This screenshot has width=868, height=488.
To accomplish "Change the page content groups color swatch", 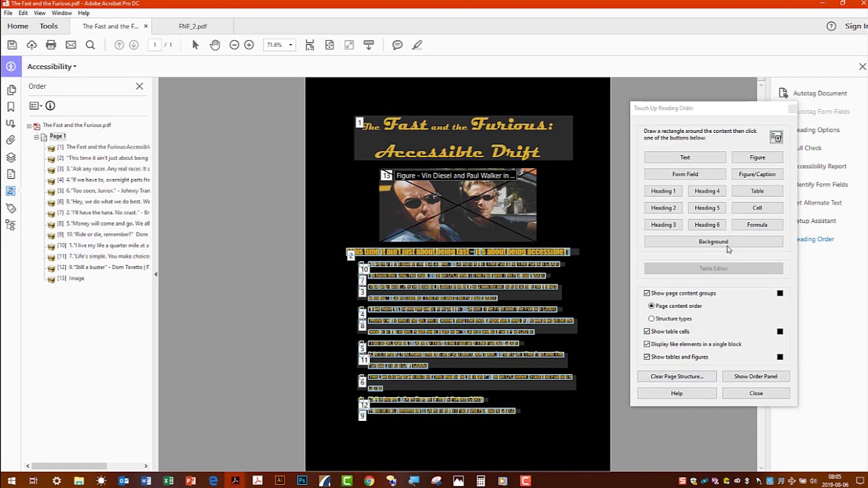I will pos(780,293).
